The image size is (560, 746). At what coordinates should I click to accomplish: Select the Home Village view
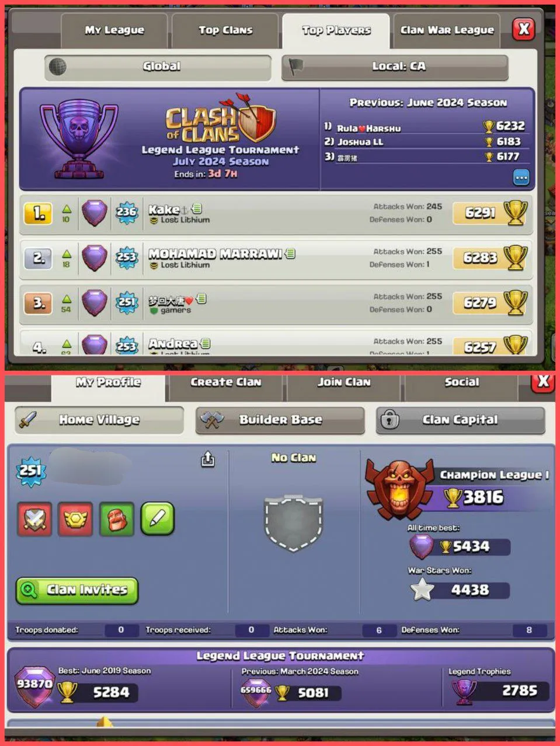[99, 420]
